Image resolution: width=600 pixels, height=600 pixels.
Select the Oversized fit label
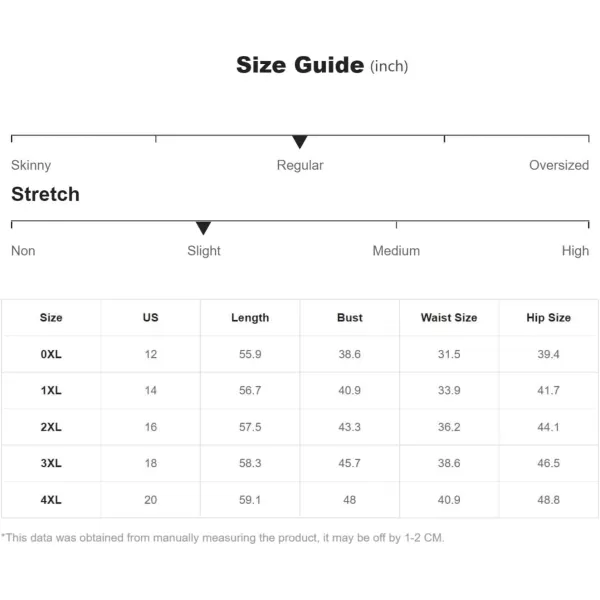pyautogui.click(x=559, y=165)
